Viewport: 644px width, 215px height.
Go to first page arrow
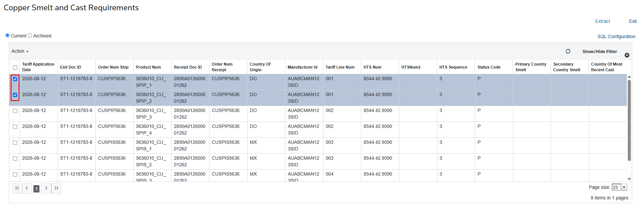[x=17, y=188]
